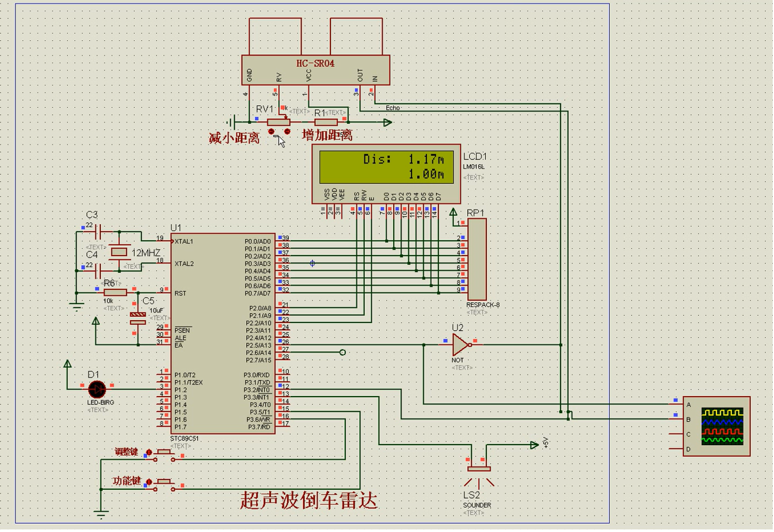
Task: Select the LM016L part name
Action: pyautogui.click(x=474, y=167)
